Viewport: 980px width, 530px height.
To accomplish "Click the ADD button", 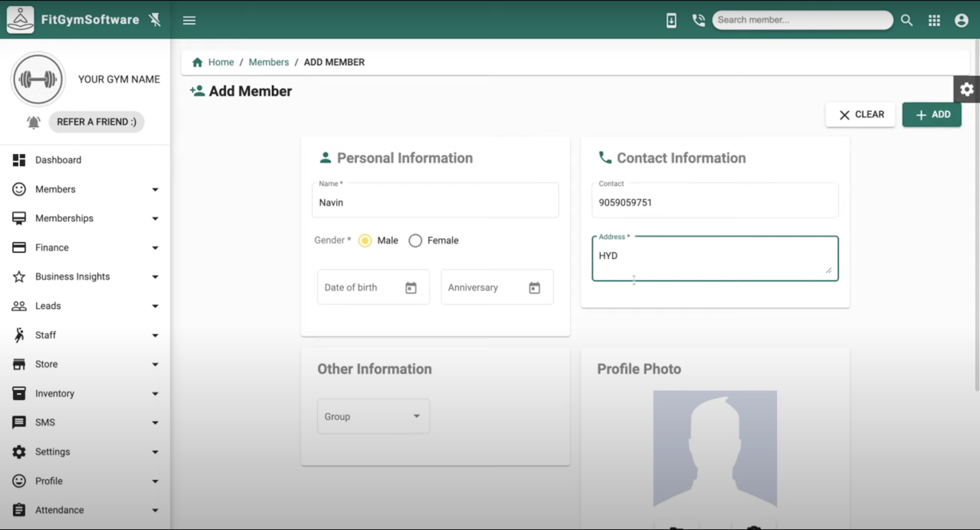I will pyautogui.click(x=932, y=114).
